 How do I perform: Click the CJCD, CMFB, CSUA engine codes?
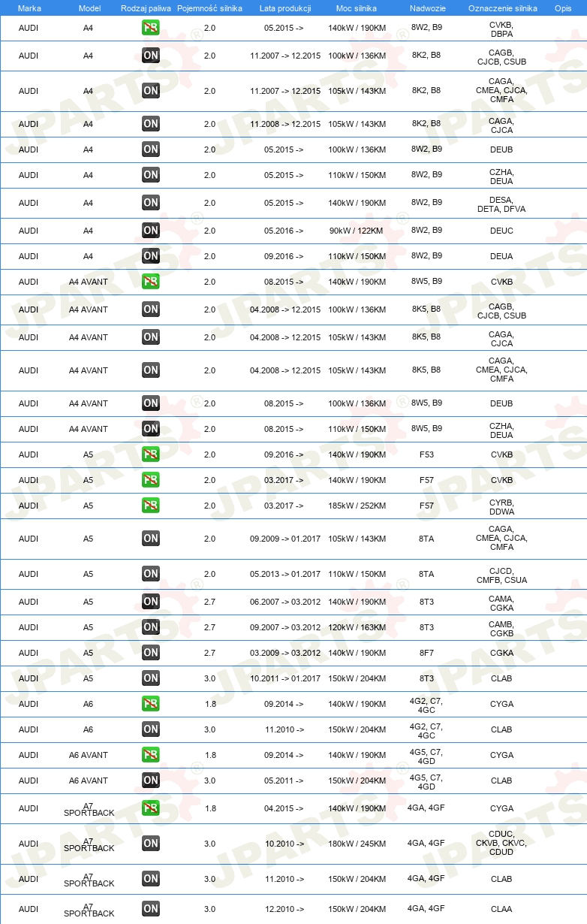(x=501, y=575)
